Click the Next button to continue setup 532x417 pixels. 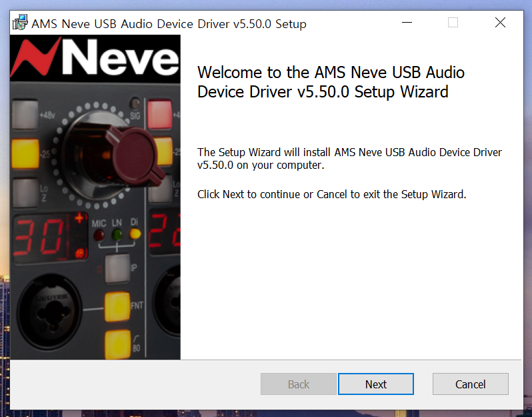(376, 384)
